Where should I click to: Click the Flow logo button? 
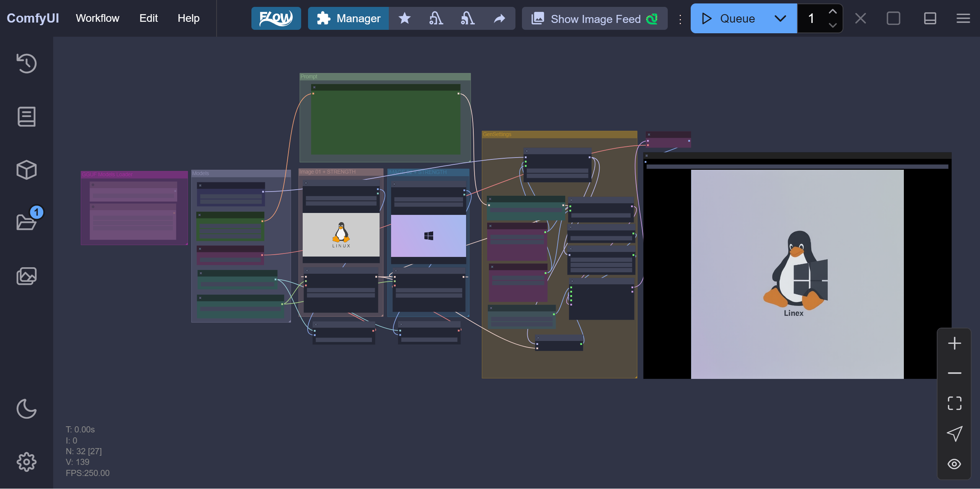click(276, 18)
